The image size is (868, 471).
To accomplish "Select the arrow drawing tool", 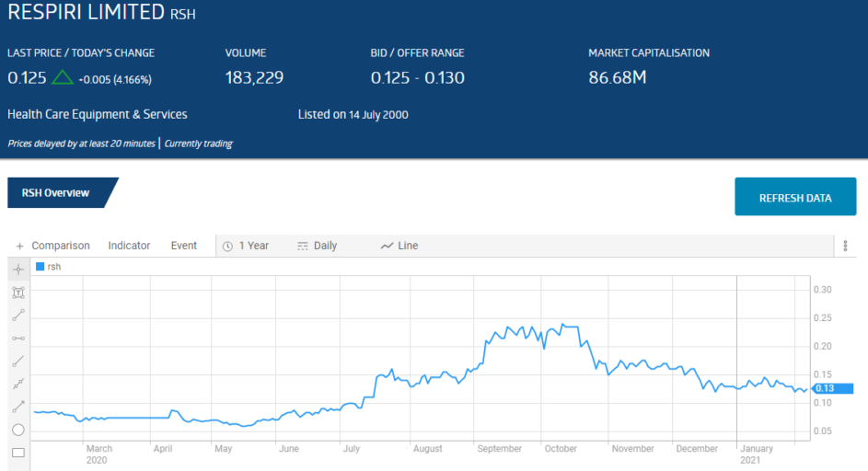I will tap(18, 407).
